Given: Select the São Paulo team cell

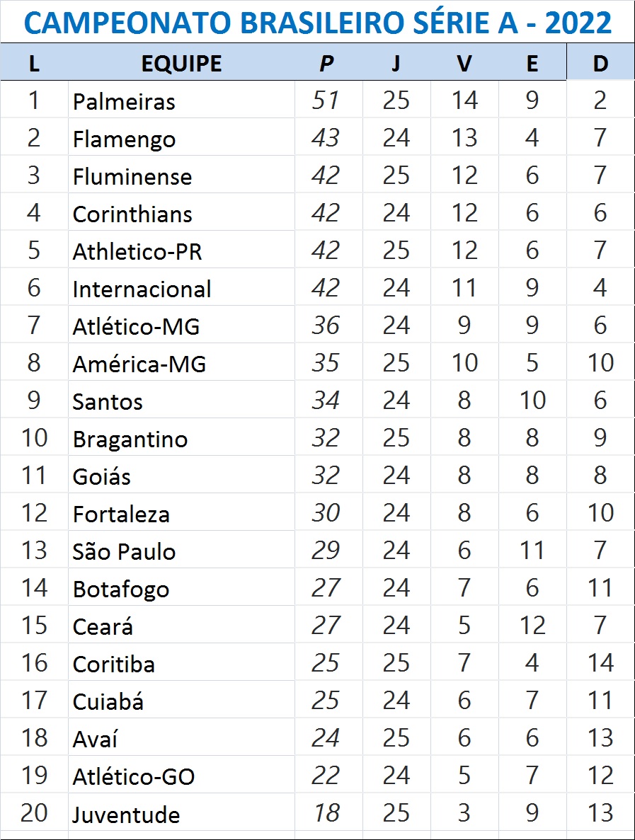Looking at the screenshot, I should click(181, 551).
